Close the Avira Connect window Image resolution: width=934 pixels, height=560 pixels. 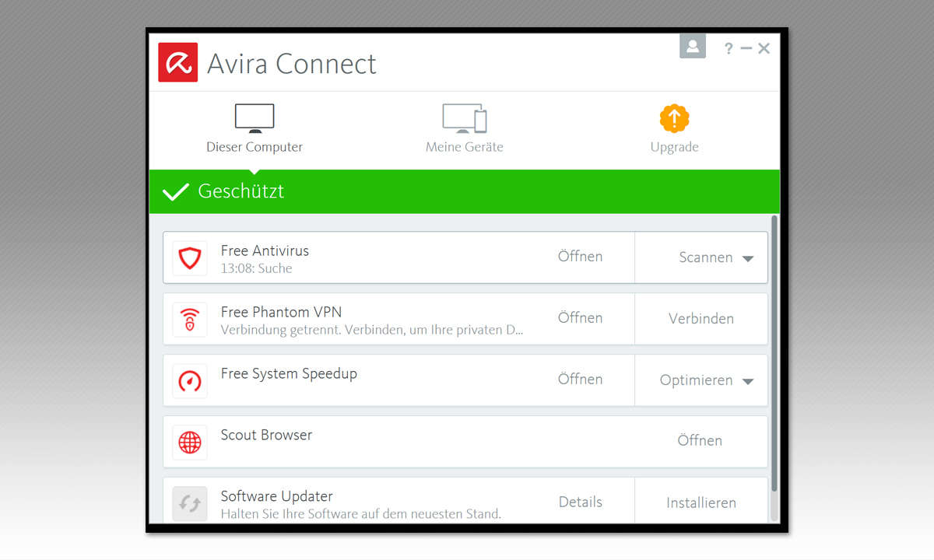point(764,48)
